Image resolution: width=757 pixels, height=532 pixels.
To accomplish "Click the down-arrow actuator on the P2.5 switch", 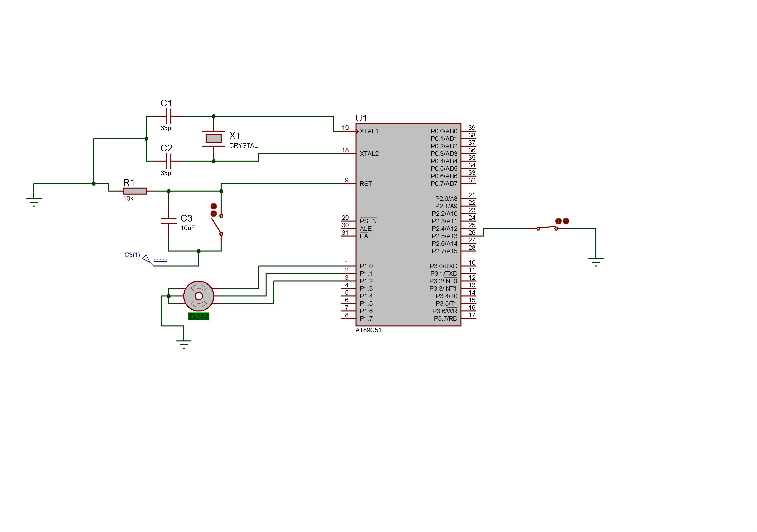I will [x=558, y=221].
